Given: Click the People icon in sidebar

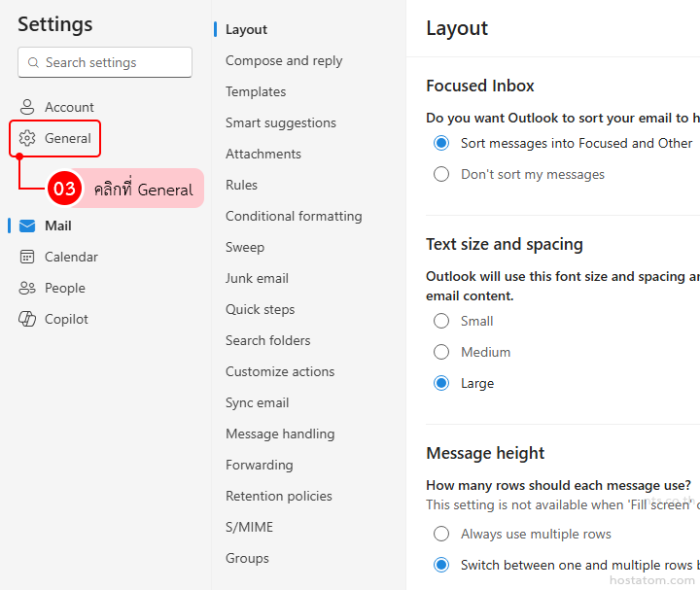Looking at the screenshot, I should click(27, 288).
